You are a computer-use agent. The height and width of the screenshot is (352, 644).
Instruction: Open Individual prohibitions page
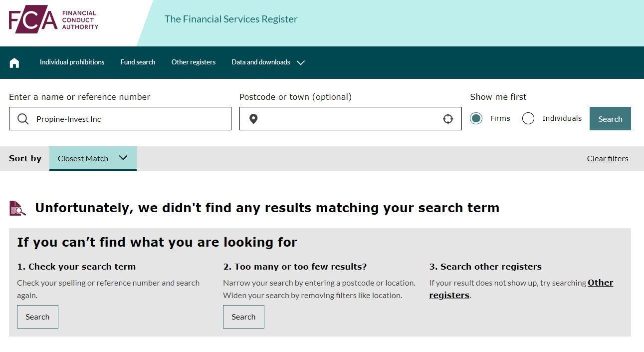[72, 62]
